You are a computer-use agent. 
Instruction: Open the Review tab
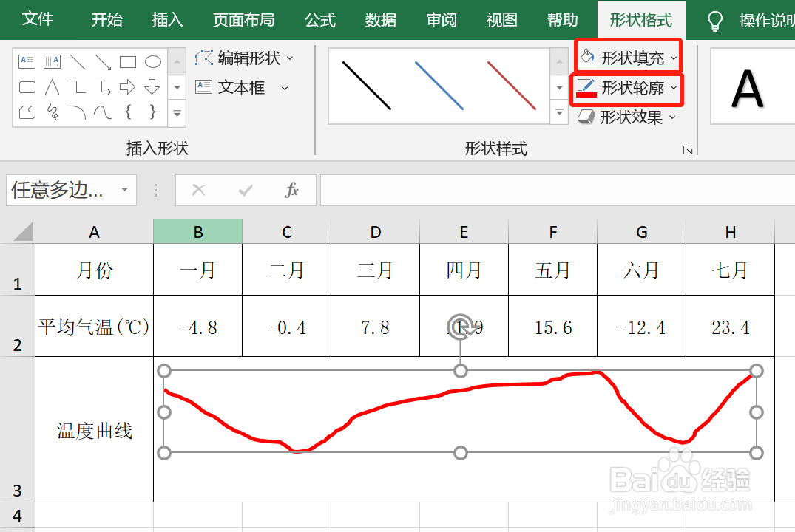click(x=442, y=20)
